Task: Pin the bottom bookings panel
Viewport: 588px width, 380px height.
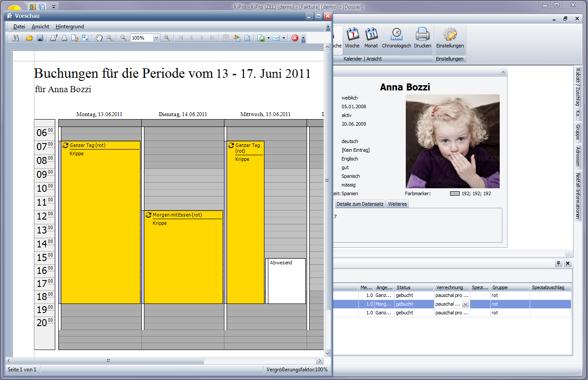Action: coord(558,263)
